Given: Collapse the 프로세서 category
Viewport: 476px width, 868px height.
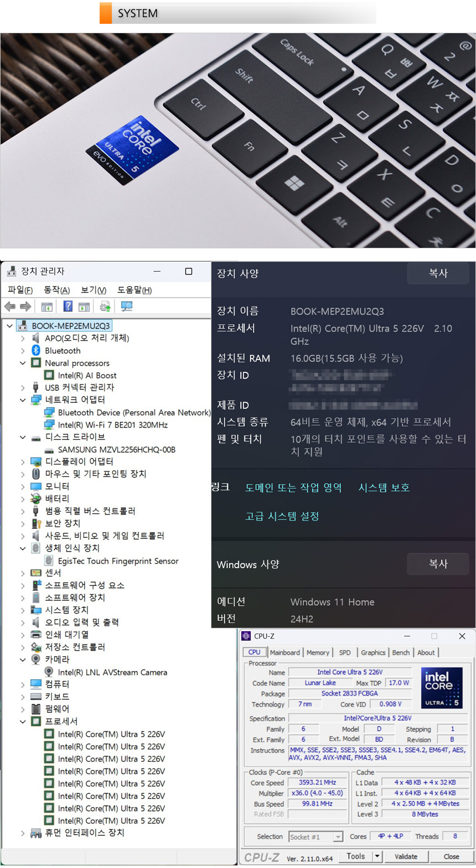Looking at the screenshot, I should (23, 722).
